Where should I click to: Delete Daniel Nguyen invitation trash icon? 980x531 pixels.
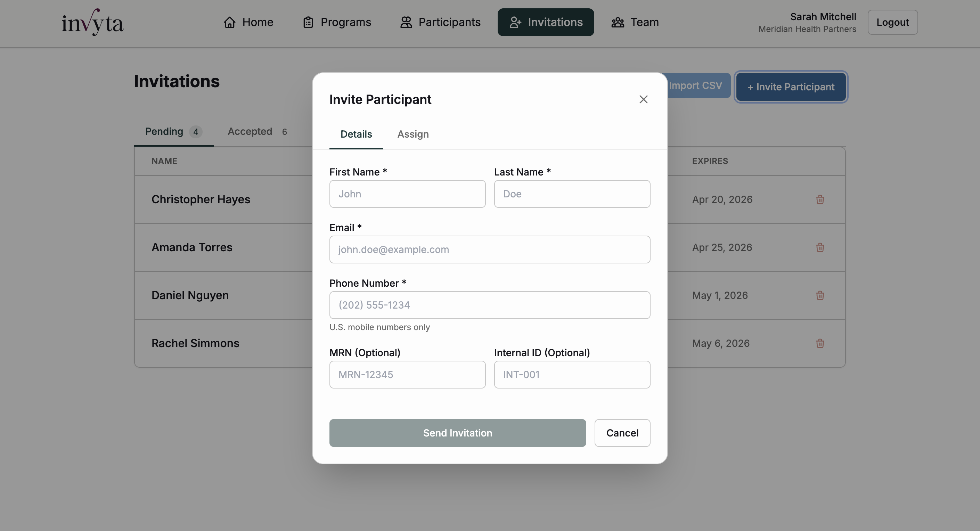pos(820,295)
